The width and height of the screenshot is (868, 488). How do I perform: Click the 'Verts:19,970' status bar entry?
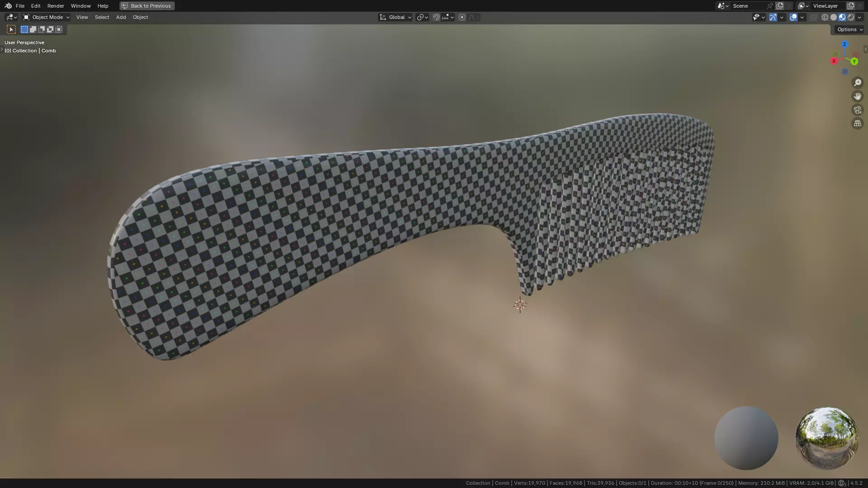point(529,483)
